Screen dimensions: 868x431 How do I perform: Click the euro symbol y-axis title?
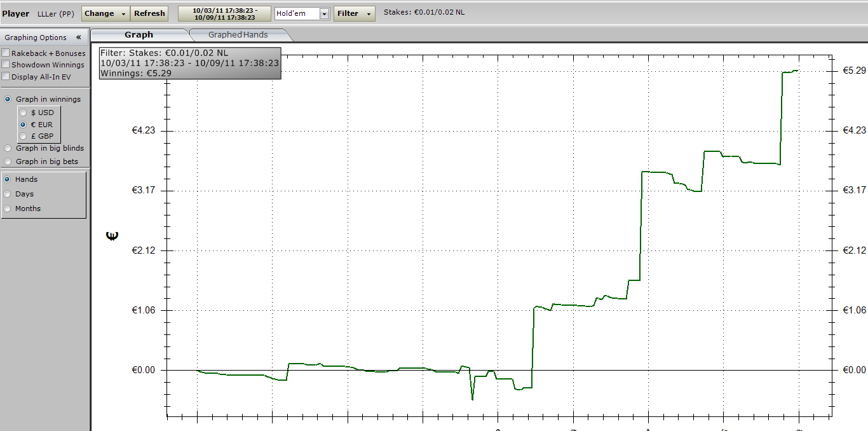coord(112,236)
